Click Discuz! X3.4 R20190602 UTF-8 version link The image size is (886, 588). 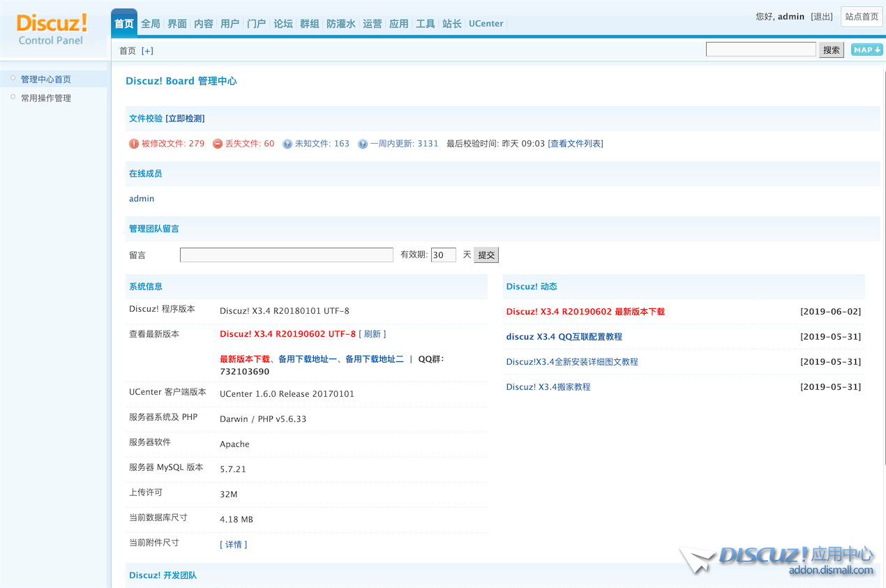pos(287,334)
